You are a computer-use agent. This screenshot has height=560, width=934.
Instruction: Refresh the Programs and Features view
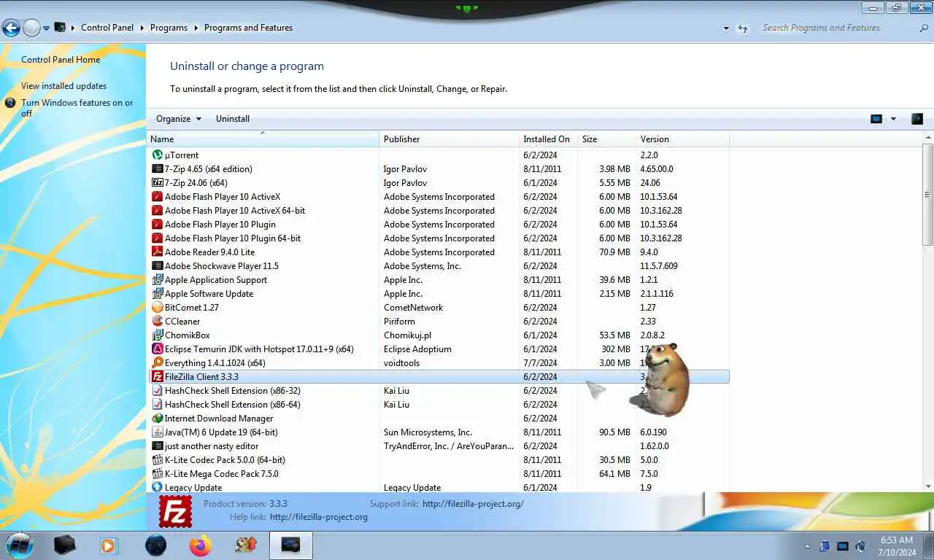pos(743,28)
